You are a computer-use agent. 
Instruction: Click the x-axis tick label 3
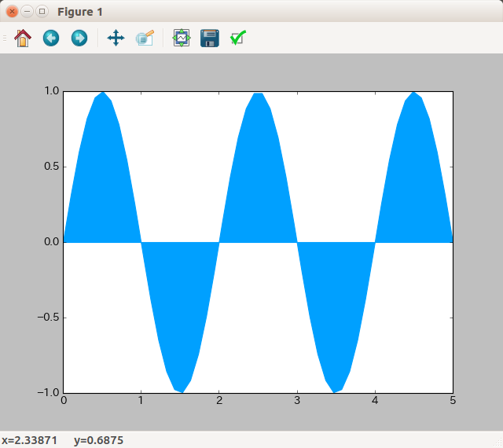297,402
